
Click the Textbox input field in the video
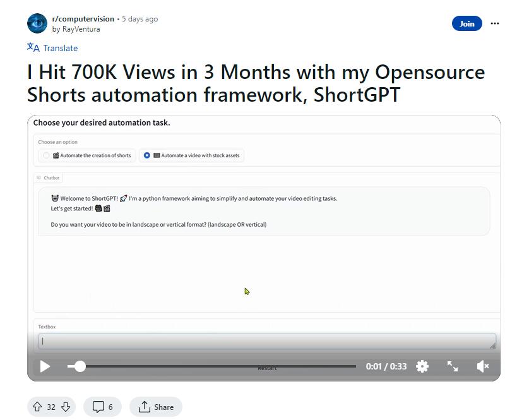[267, 341]
